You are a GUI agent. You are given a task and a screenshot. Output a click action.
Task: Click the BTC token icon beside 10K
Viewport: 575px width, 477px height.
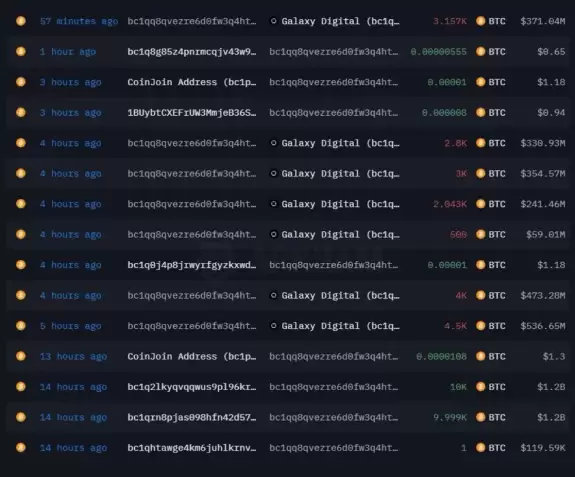click(x=480, y=386)
